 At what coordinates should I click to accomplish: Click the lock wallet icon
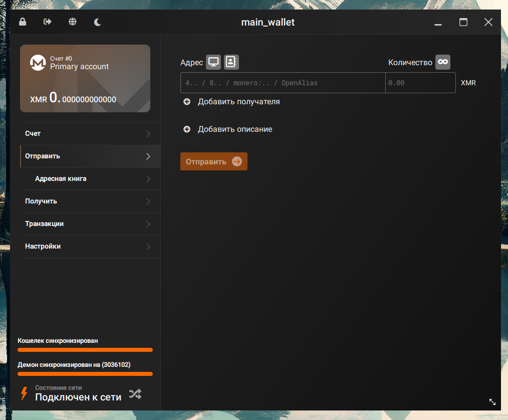(23, 22)
